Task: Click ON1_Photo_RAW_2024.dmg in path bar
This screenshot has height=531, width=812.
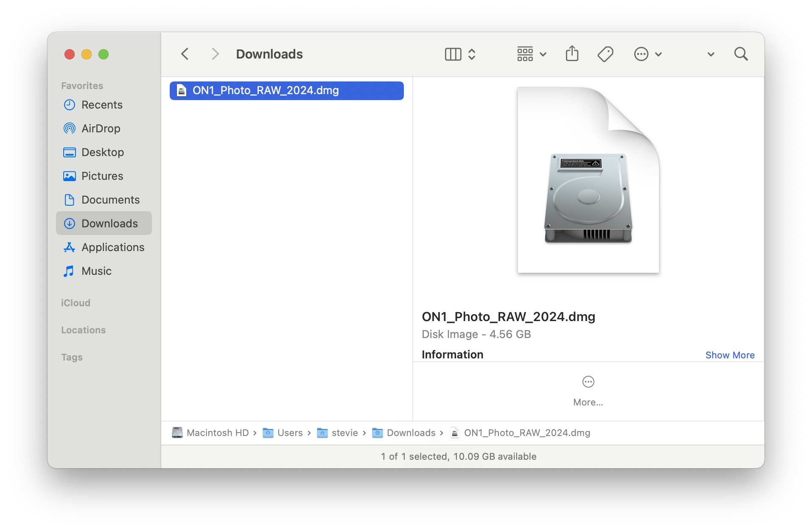Action: (520, 433)
